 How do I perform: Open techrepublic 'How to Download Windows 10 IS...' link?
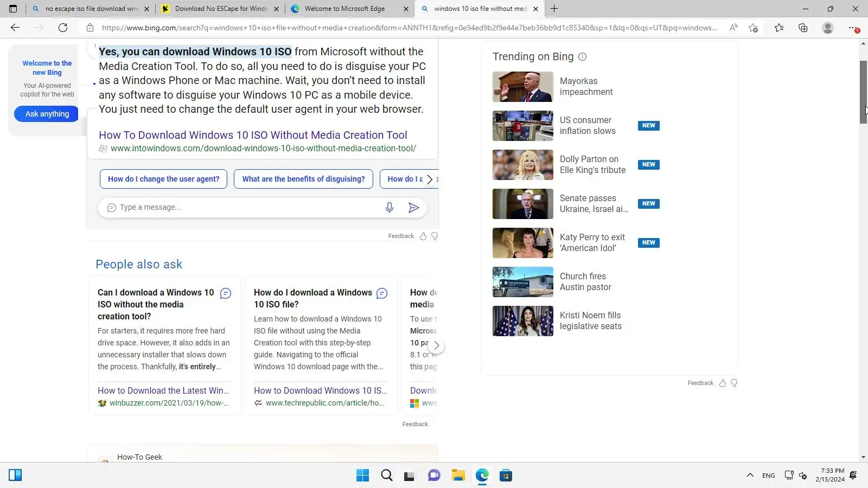click(x=320, y=390)
